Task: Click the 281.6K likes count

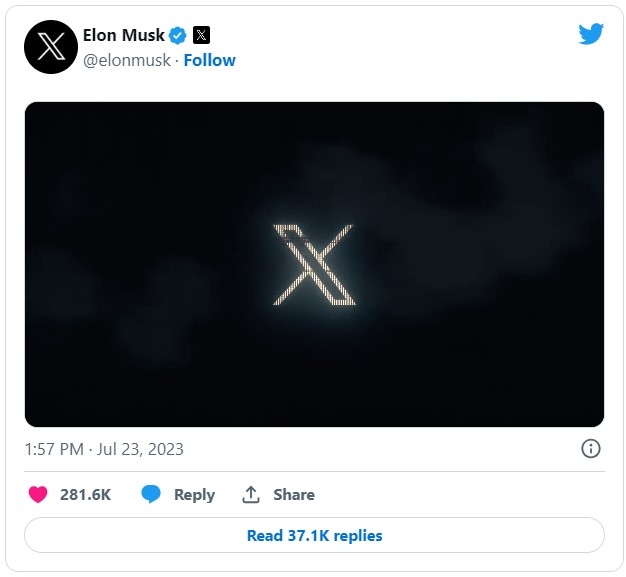Action: click(85, 494)
